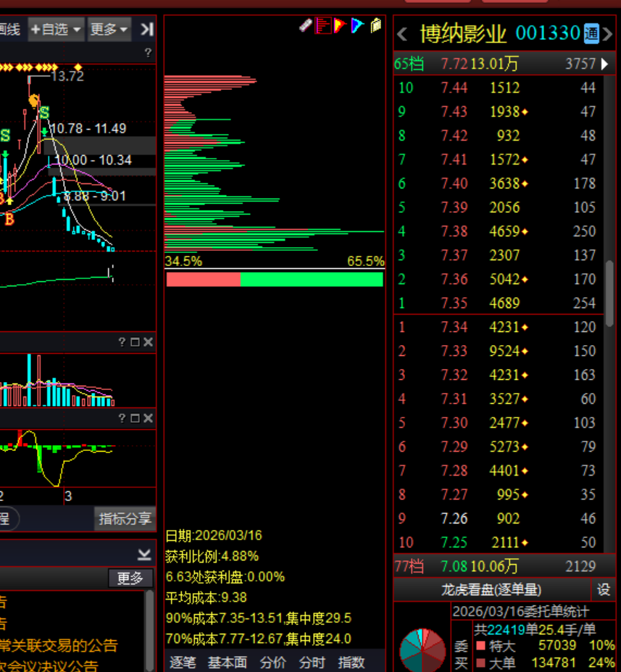Screen dimensions: 621x672
Task: Click the 平均成本:9.38 line
Action: 206,597
